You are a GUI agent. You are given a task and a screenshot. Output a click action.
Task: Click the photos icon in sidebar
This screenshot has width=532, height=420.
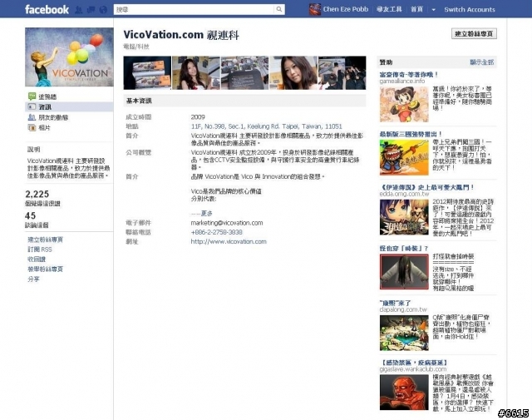point(32,128)
